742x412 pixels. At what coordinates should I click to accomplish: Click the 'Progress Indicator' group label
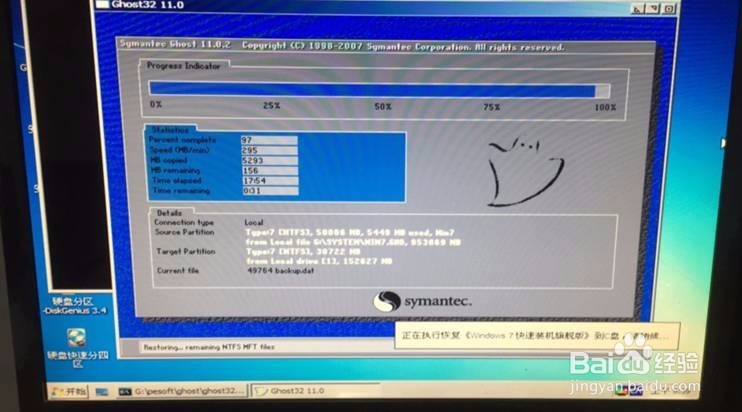184,66
